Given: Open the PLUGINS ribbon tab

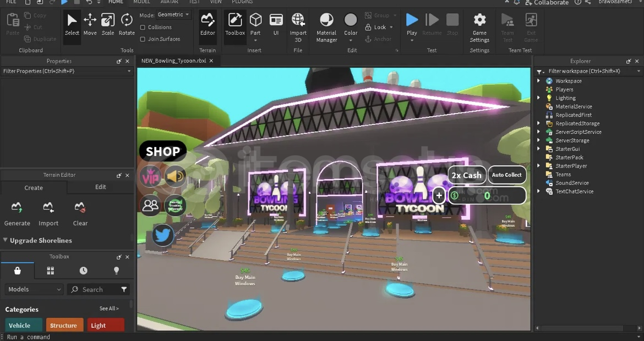Looking at the screenshot, I should click(242, 2).
